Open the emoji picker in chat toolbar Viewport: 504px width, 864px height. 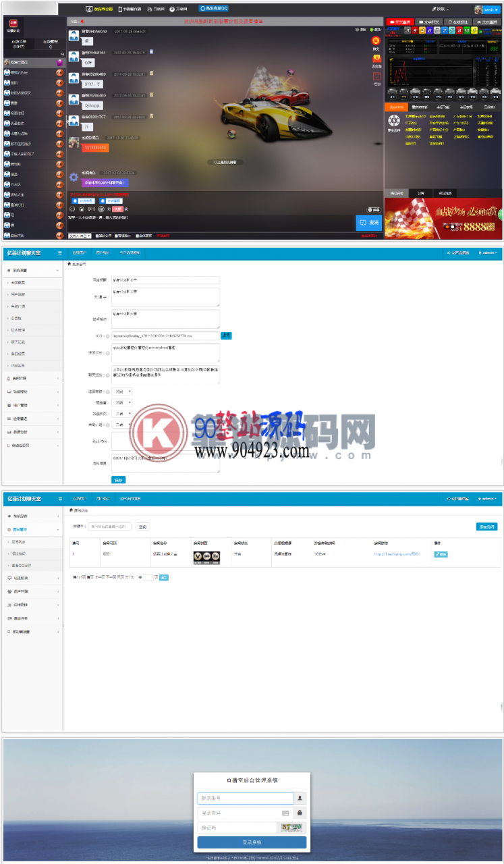coord(72,209)
